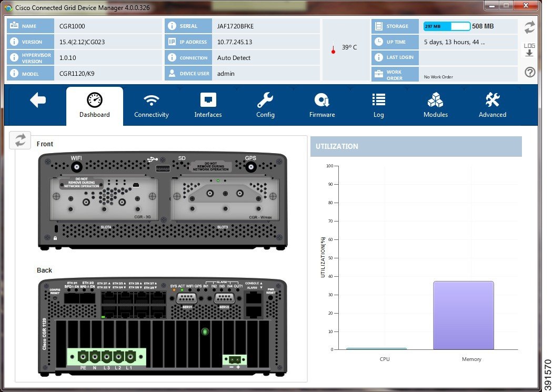View the Log tab
This screenshot has width=553, height=392.
point(378,106)
